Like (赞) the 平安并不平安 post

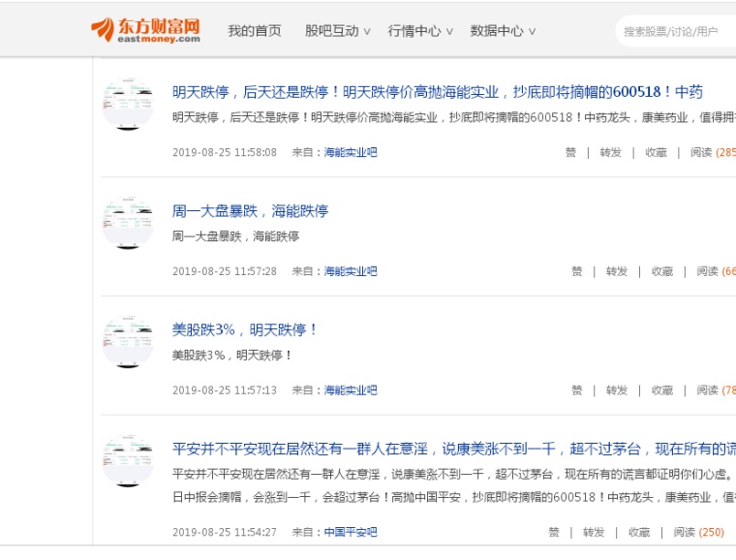tap(554, 532)
